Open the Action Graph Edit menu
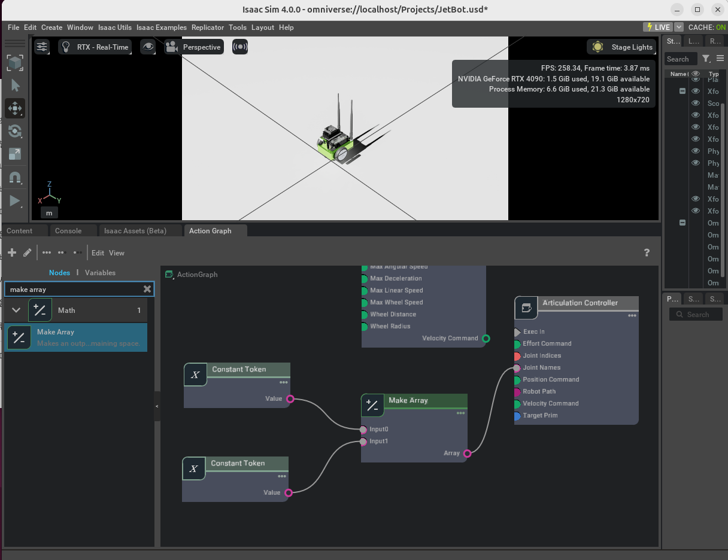The width and height of the screenshot is (728, 560). pyautogui.click(x=98, y=253)
